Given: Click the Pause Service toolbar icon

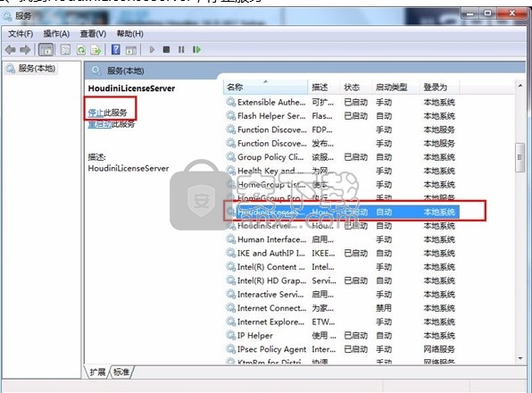Looking at the screenshot, I should [181, 49].
